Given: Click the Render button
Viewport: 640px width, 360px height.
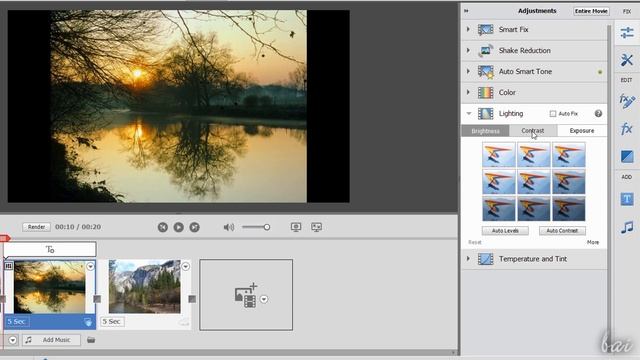Looking at the screenshot, I should 36,227.
